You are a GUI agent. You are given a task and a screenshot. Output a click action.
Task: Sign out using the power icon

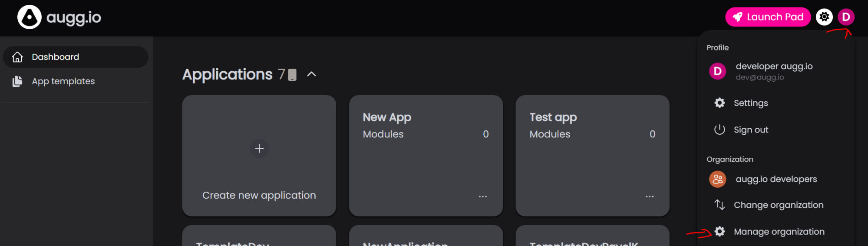click(x=719, y=130)
